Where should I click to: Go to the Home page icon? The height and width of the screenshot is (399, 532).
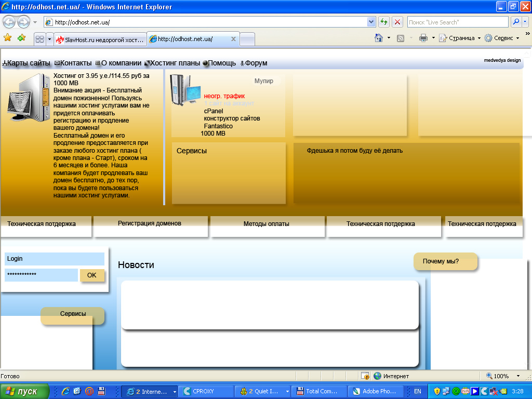click(x=379, y=38)
